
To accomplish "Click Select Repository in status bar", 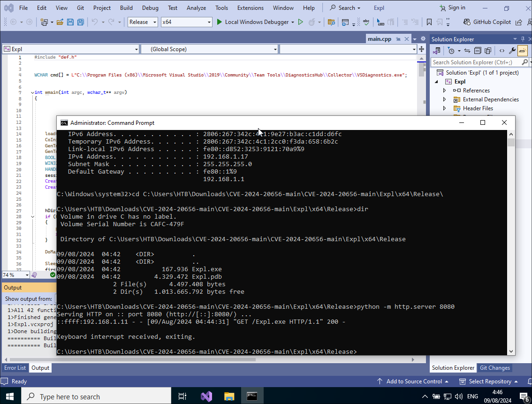I will click(x=488, y=381).
